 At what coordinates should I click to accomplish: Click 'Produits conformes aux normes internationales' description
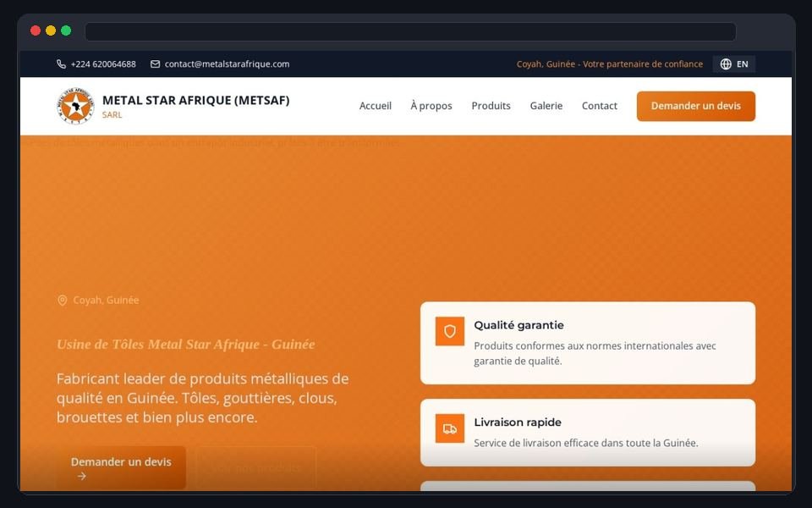tap(595, 354)
